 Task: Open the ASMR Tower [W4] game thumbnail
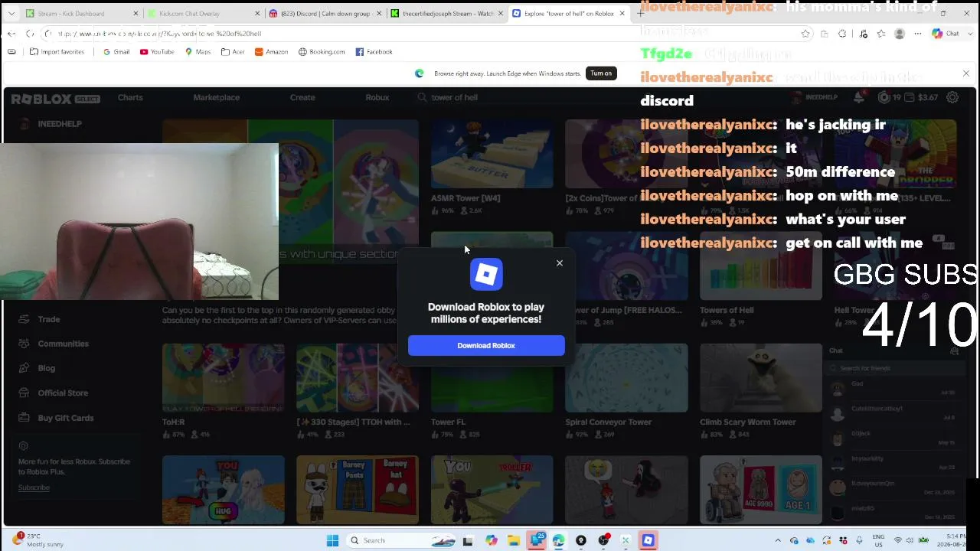coord(492,154)
